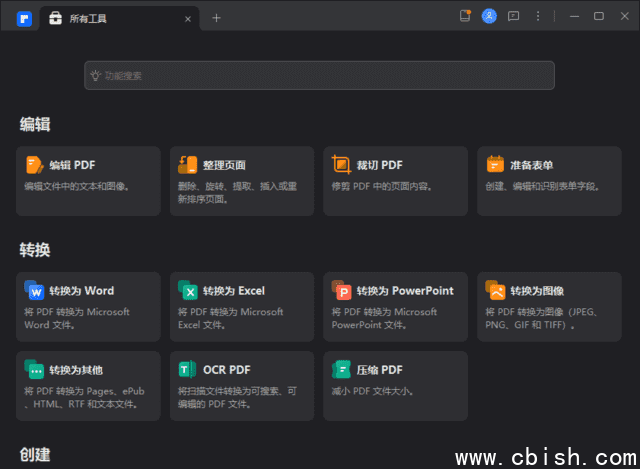Click the OCR PDF icon
640x469 pixels.
(x=188, y=369)
